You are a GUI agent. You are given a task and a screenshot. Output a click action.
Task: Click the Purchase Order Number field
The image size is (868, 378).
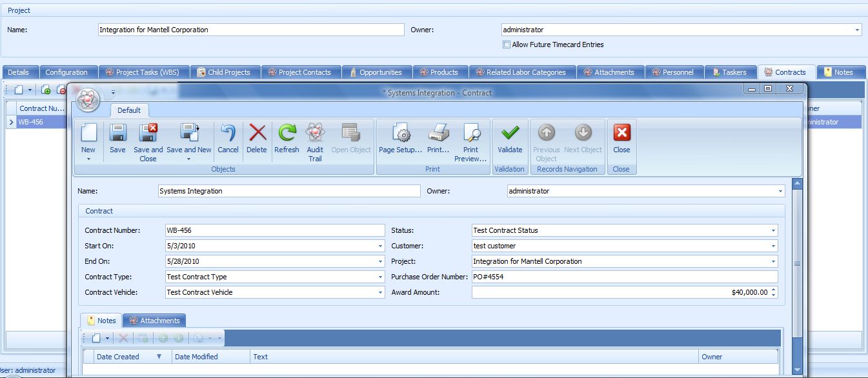pyautogui.click(x=625, y=277)
